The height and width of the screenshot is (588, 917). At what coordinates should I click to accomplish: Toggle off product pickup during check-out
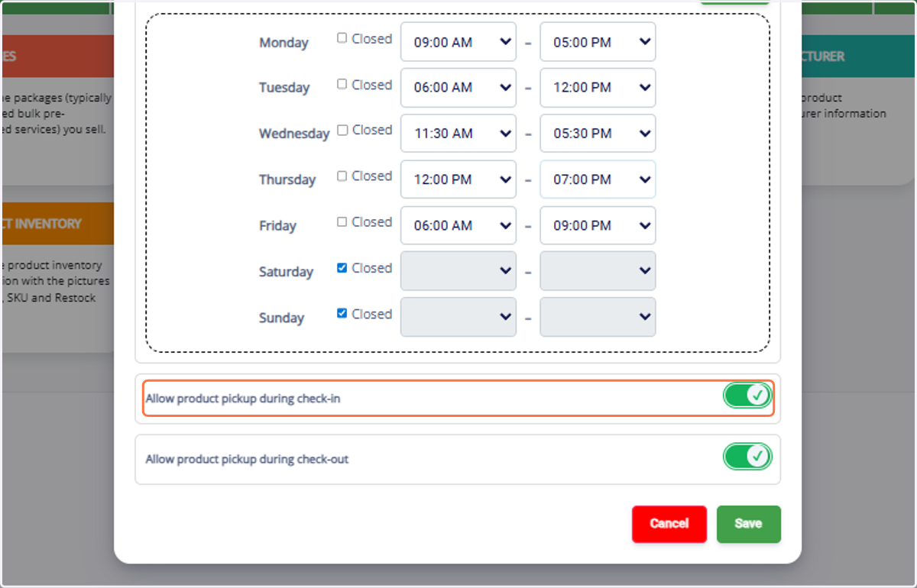point(747,457)
